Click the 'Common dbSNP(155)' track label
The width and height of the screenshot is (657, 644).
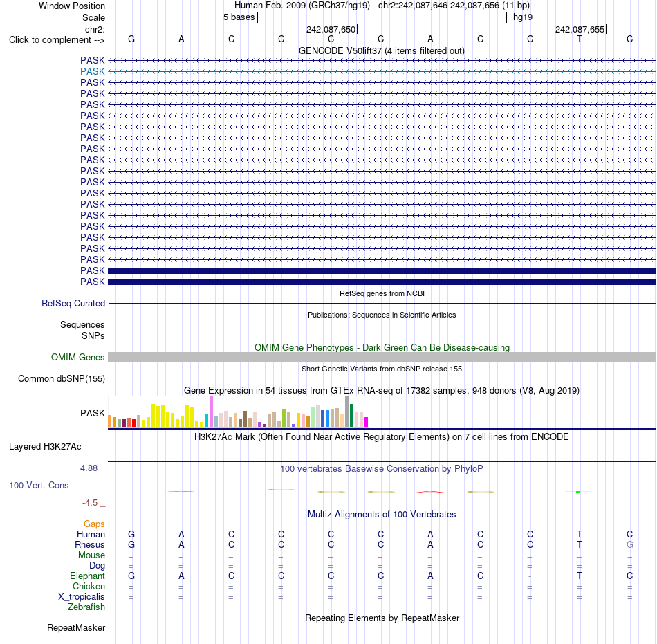pos(61,379)
